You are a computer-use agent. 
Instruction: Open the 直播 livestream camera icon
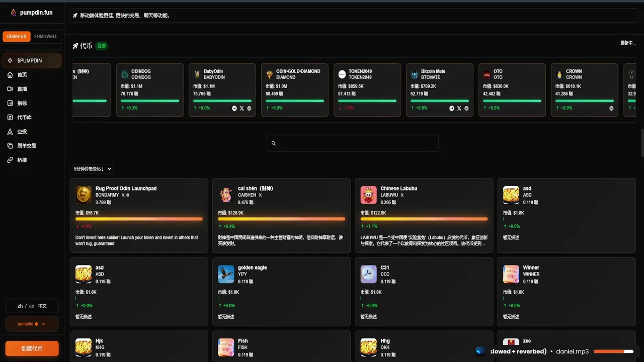pyautogui.click(x=10, y=89)
